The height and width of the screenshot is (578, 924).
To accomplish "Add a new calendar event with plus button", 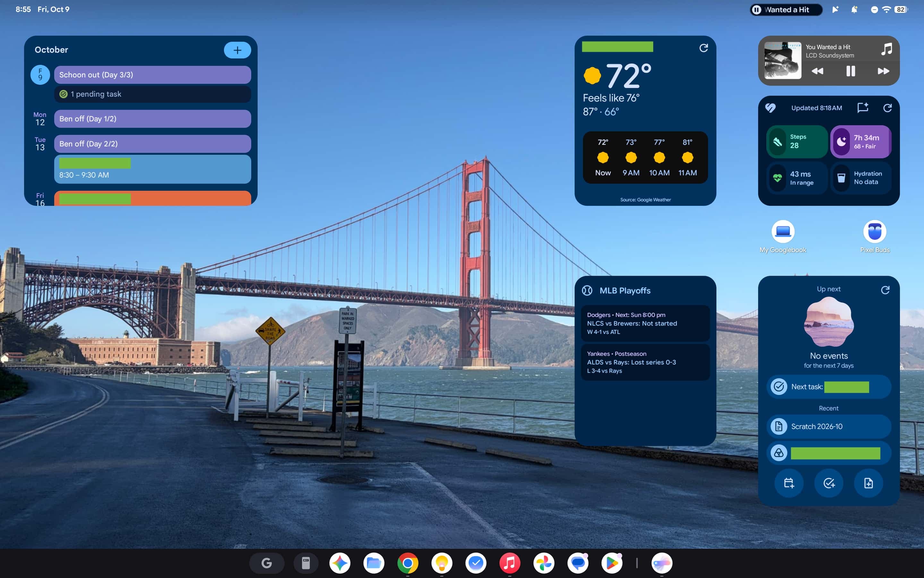I will pos(237,50).
